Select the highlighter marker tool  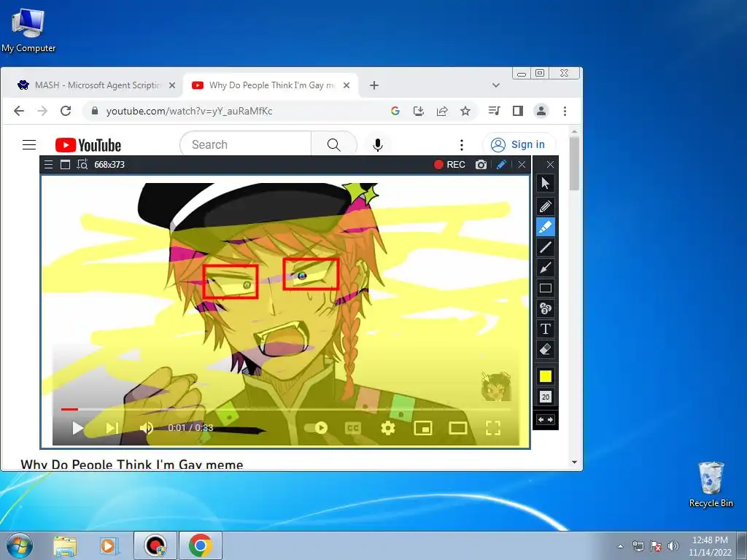[546, 227]
